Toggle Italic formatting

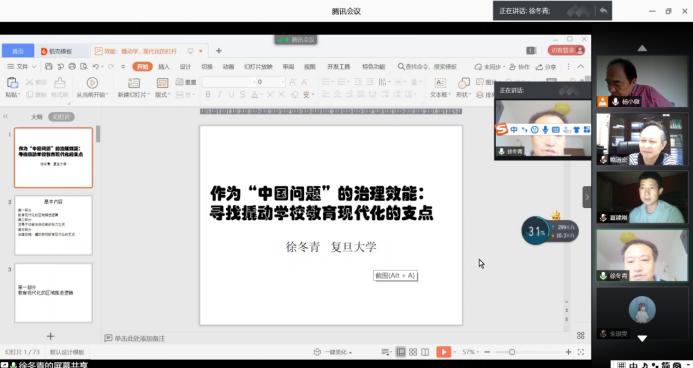tap(220, 95)
